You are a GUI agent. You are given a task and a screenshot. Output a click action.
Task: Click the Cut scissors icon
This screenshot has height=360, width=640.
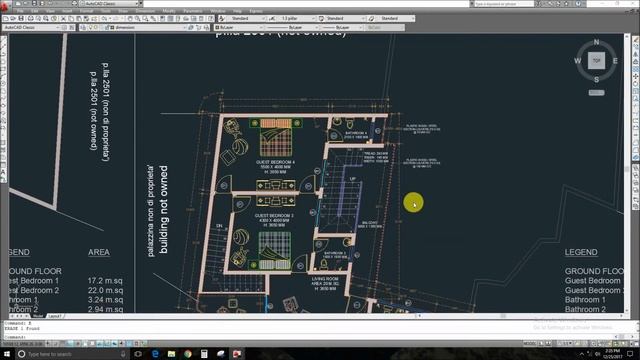coord(63,19)
